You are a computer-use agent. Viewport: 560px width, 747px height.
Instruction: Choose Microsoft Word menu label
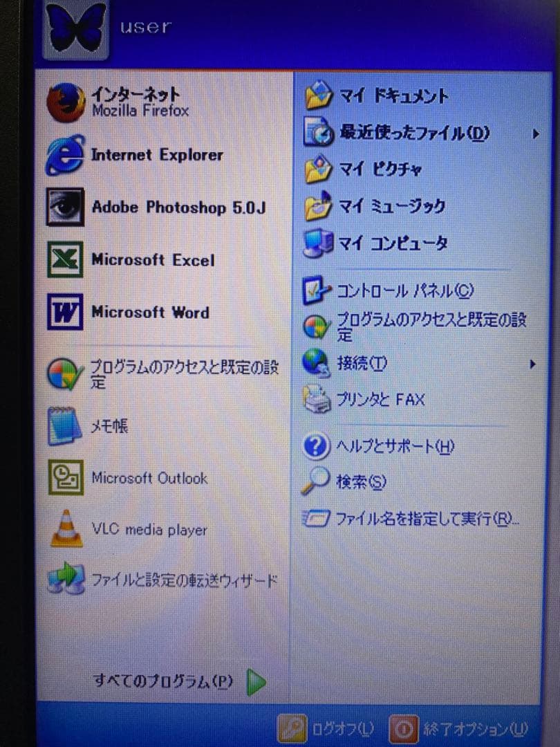151,312
